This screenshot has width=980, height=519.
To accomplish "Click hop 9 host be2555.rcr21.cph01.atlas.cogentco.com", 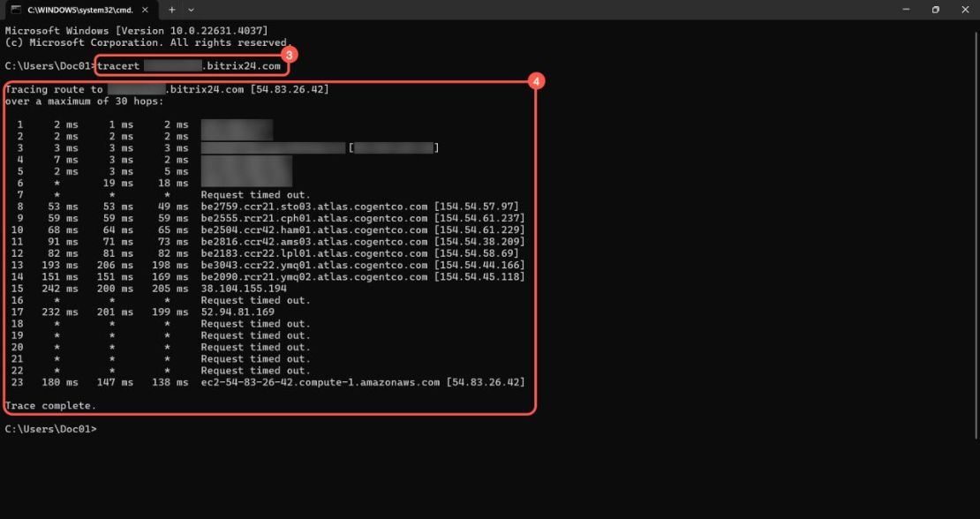I will tap(314, 219).
